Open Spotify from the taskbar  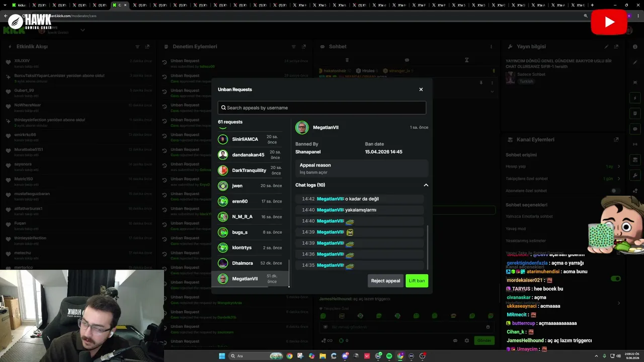pos(389,356)
